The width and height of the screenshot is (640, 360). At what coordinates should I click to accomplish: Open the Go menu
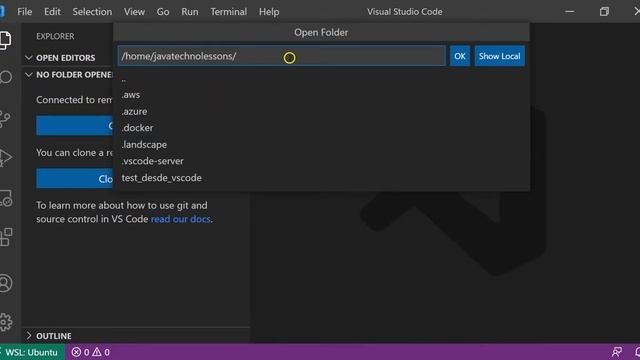click(x=163, y=12)
